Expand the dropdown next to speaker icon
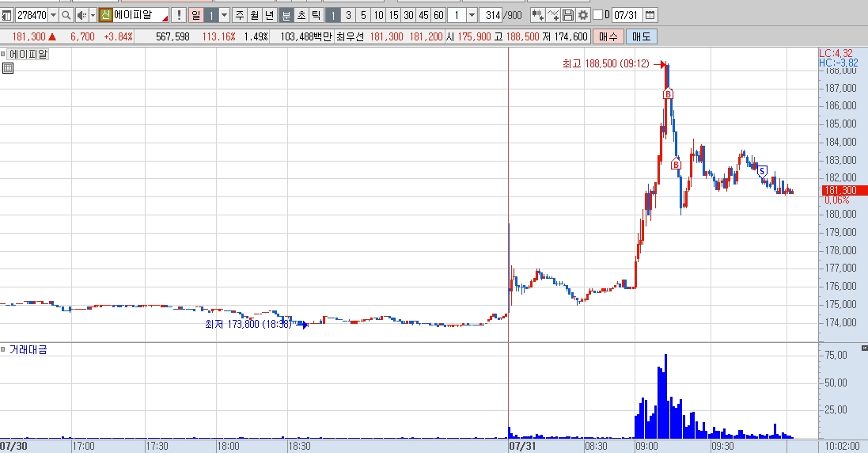Screen dimensions: 868x453 pos(93,16)
